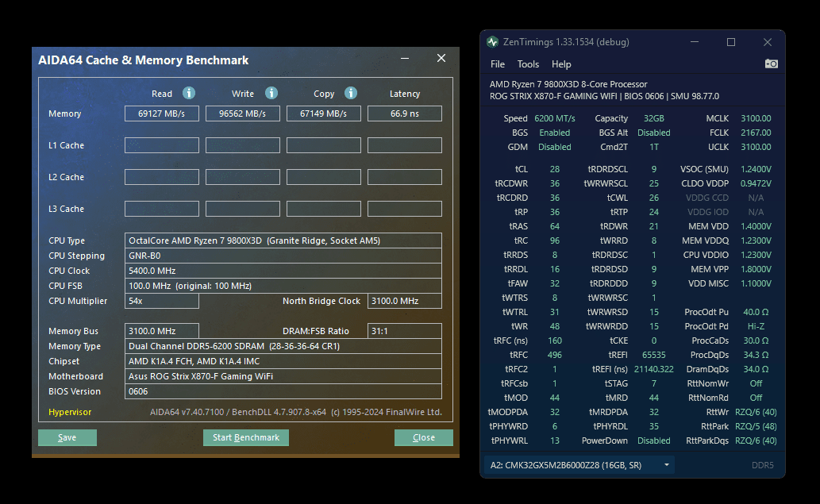Click the Read info icon in AIDA64
Screen dimensions: 820x504
189,93
